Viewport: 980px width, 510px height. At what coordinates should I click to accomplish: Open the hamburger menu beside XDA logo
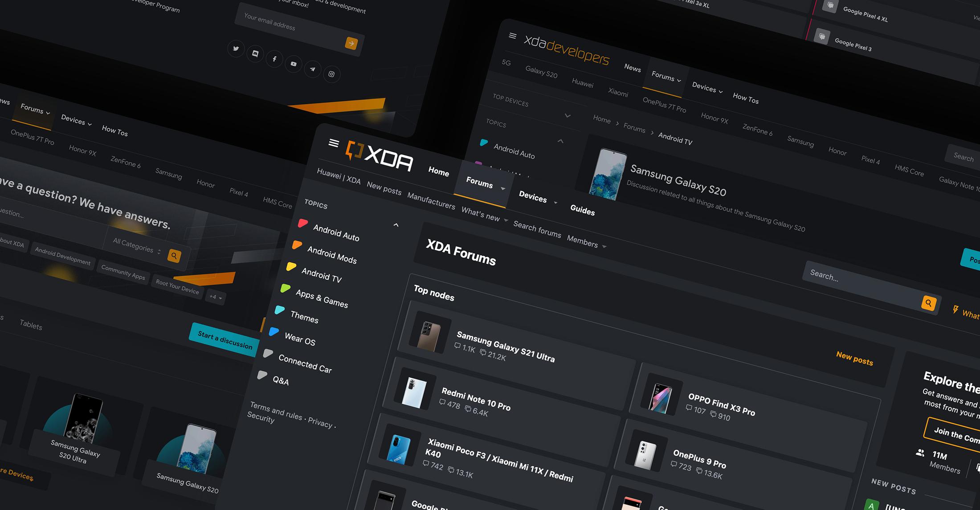tap(334, 143)
